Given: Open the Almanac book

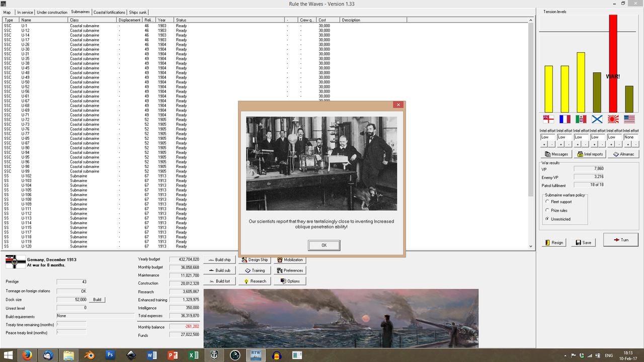Looking at the screenshot, I should tap(623, 154).
